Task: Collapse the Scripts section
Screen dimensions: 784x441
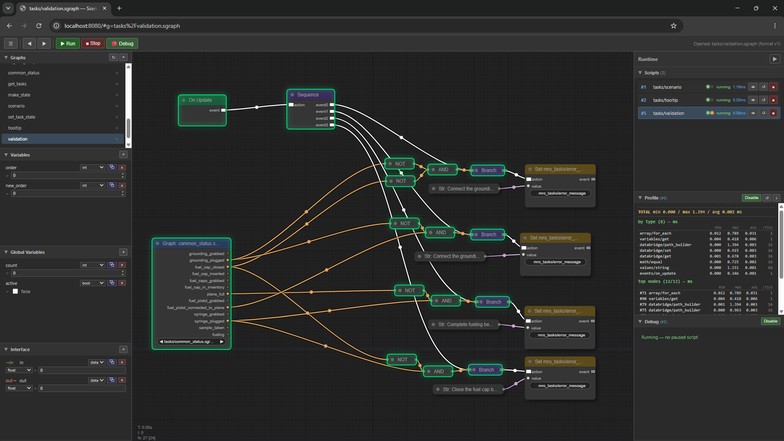Action: (640, 73)
